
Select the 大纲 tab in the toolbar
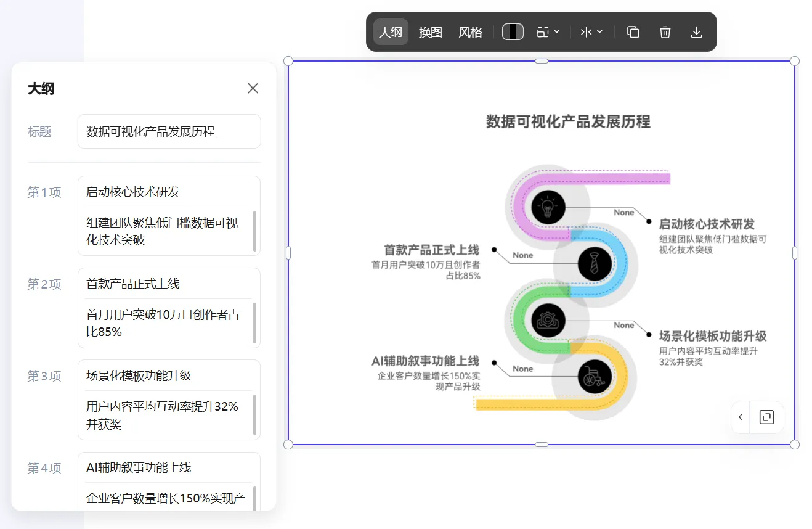[391, 32]
